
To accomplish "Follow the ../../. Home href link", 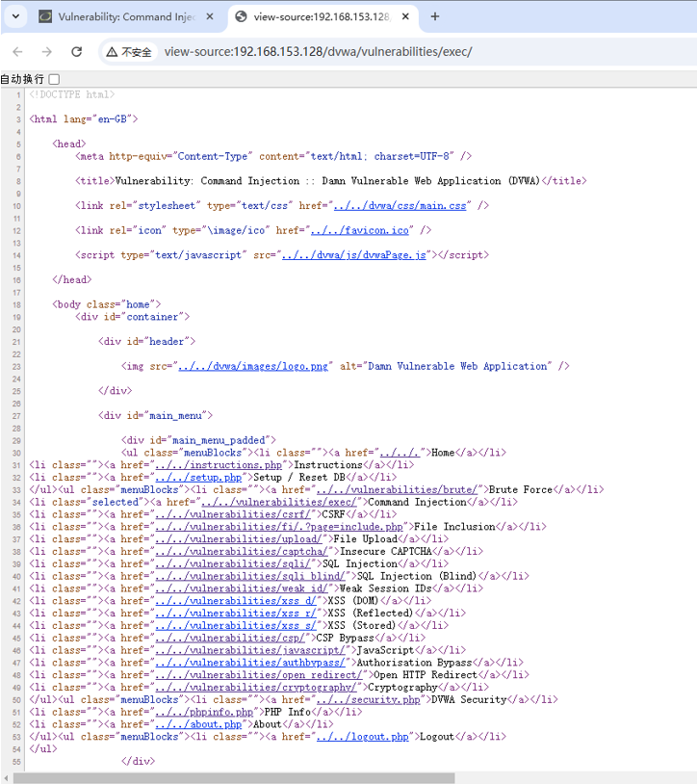I will pyautogui.click(x=400, y=453).
